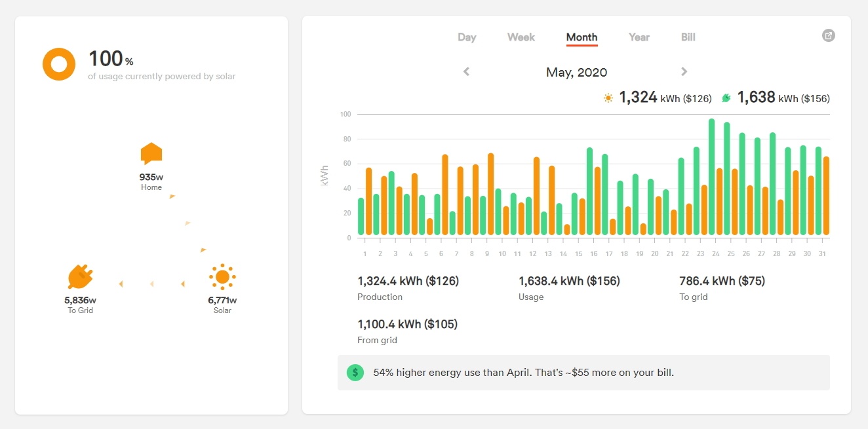The height and width of the screenshot is (429, 868).
Task: Switch to the Day tab
Action: [x=467, y=37]
